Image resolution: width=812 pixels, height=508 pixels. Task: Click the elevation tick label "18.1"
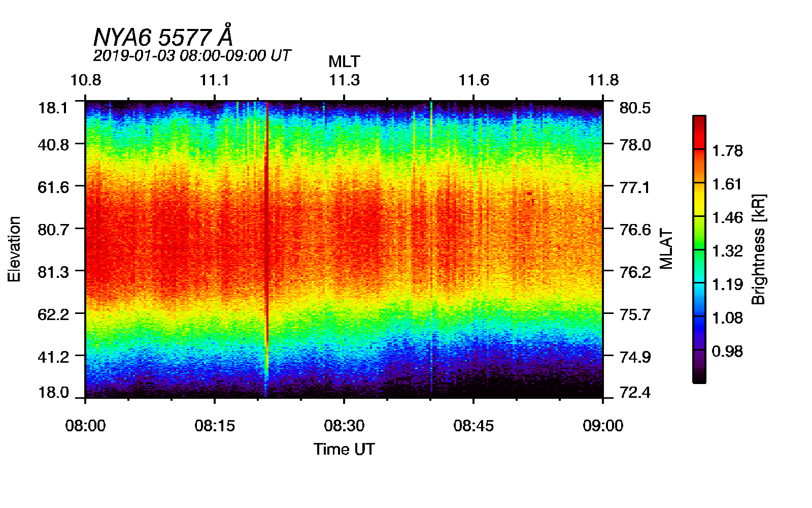(x=53, y=108)
